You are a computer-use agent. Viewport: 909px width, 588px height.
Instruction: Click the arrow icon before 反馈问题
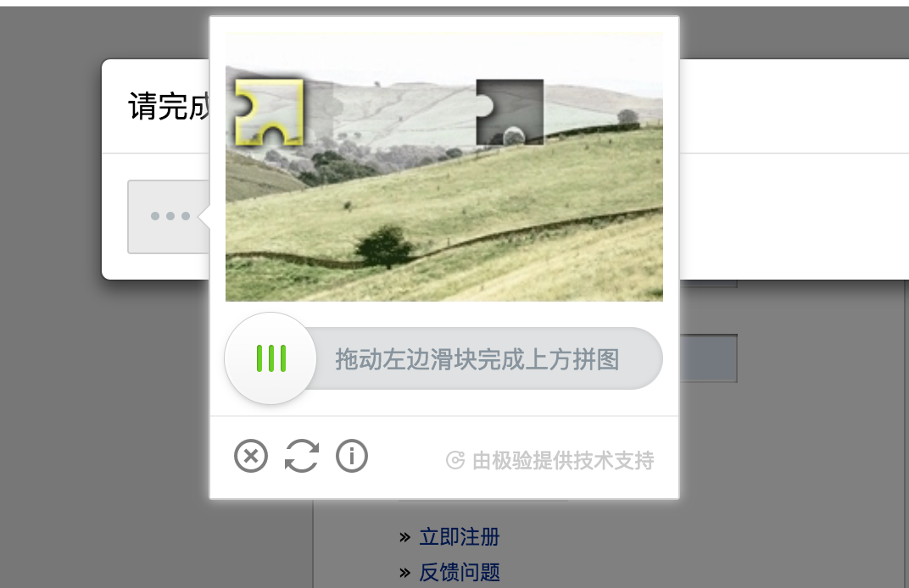[404, 573]
